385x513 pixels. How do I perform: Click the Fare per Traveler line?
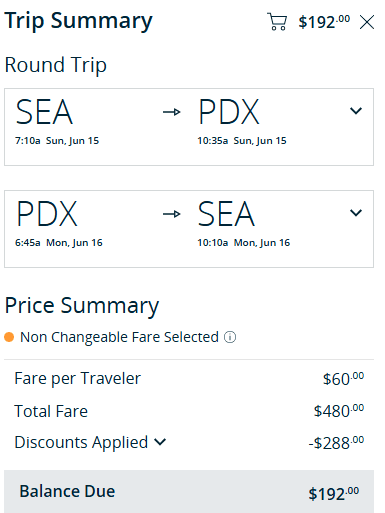coord(189,379)
